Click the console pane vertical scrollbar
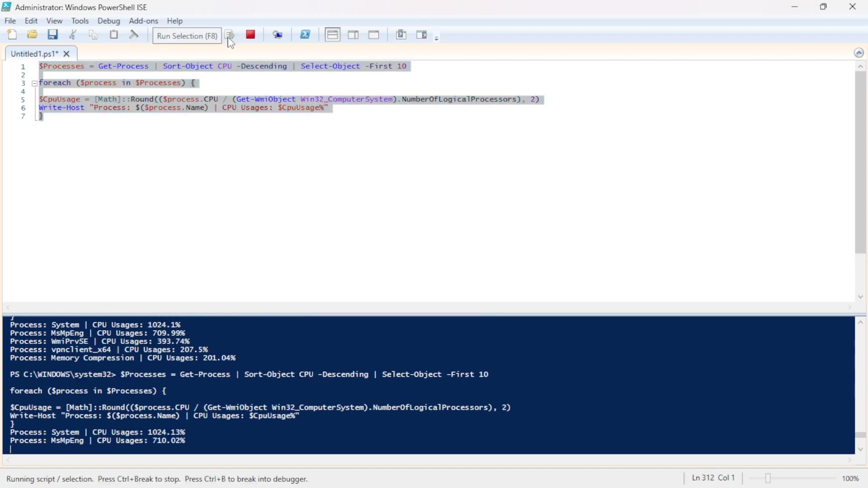 tap(861, 434)
